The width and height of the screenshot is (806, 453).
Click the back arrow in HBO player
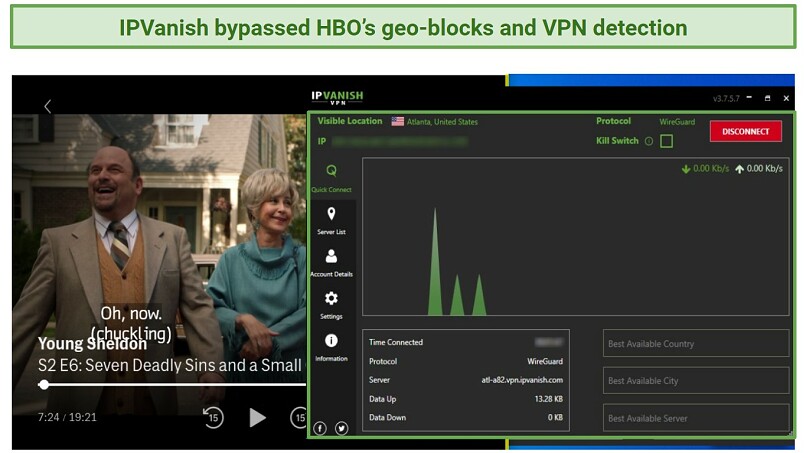[x=48, y=106]
